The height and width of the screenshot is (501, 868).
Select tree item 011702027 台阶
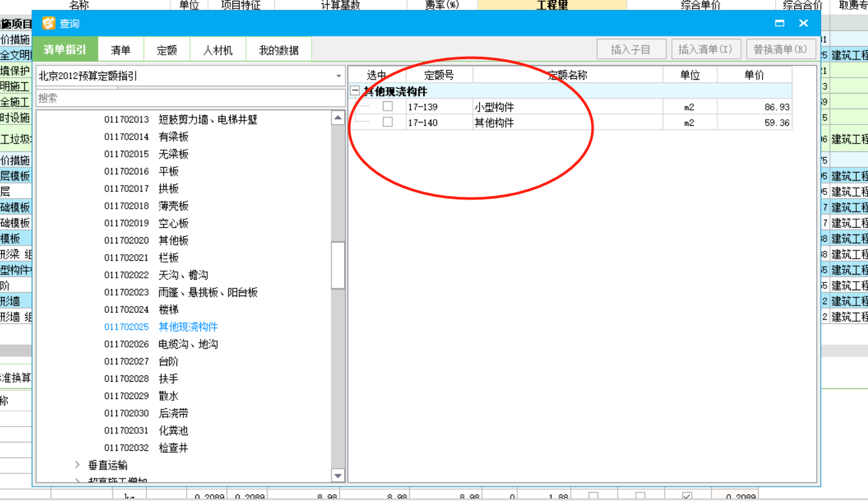point(141,361)
